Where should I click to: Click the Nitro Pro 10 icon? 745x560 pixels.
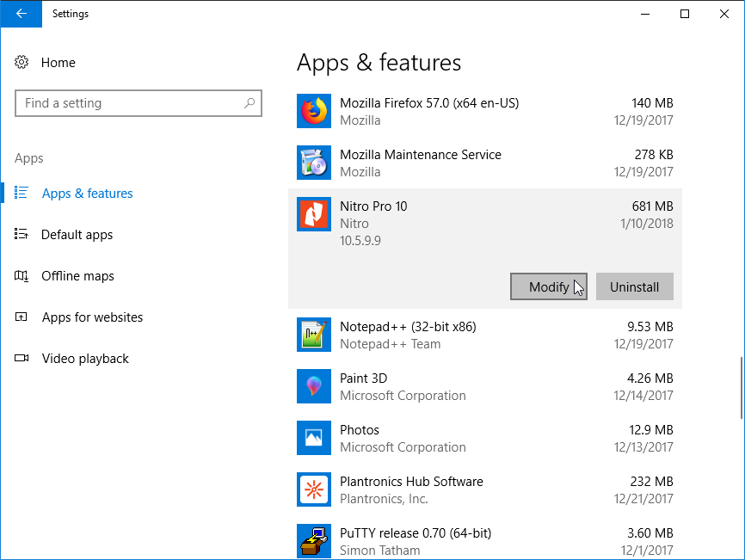coord(314,214)
